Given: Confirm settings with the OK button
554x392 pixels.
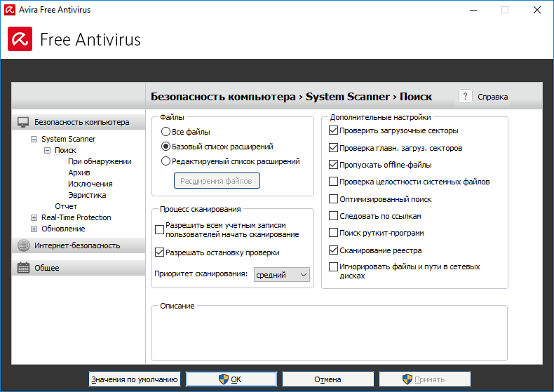Looking at the screenshot, I should point(231,379).
